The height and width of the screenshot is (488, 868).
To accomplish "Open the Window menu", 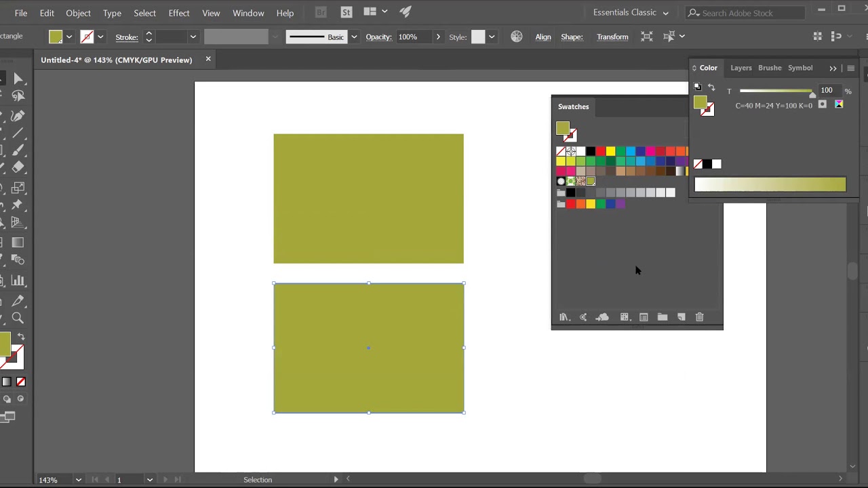I will (x=248, y=13).
